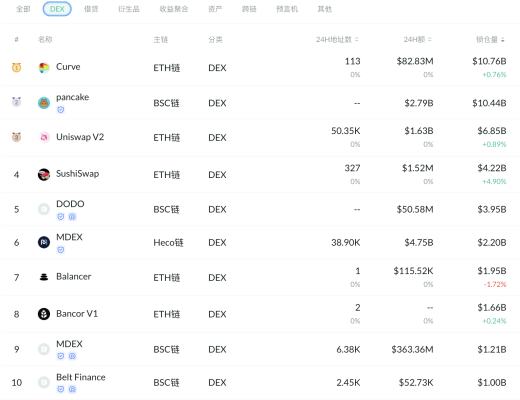Click the second badge under Belt Finance
520x400 pixels.
pyautogui.click(x=72, y=389)
